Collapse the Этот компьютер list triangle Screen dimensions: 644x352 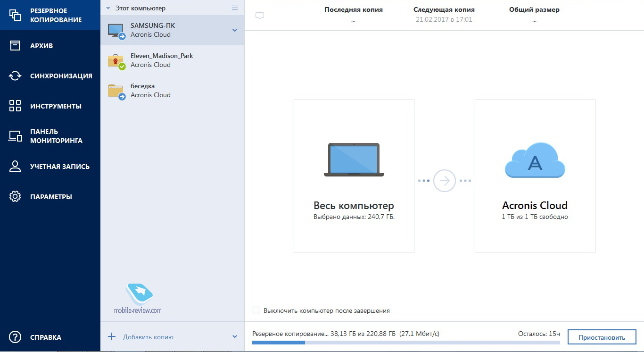click(108, 8)
